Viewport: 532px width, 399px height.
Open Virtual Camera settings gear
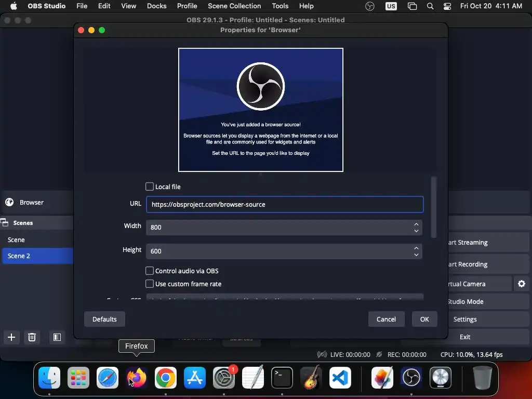522,284
